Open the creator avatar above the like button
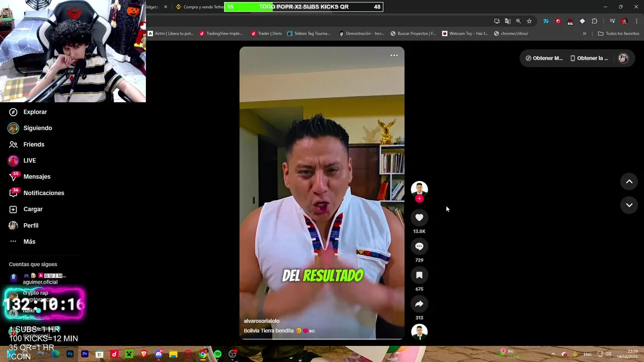This screenshot has height=362, width=644. pyautogui.click(x=419, y=189)
